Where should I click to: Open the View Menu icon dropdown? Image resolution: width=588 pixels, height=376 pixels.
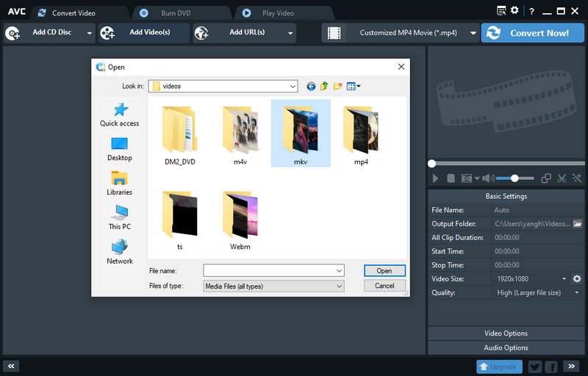[x=354, y=87]
